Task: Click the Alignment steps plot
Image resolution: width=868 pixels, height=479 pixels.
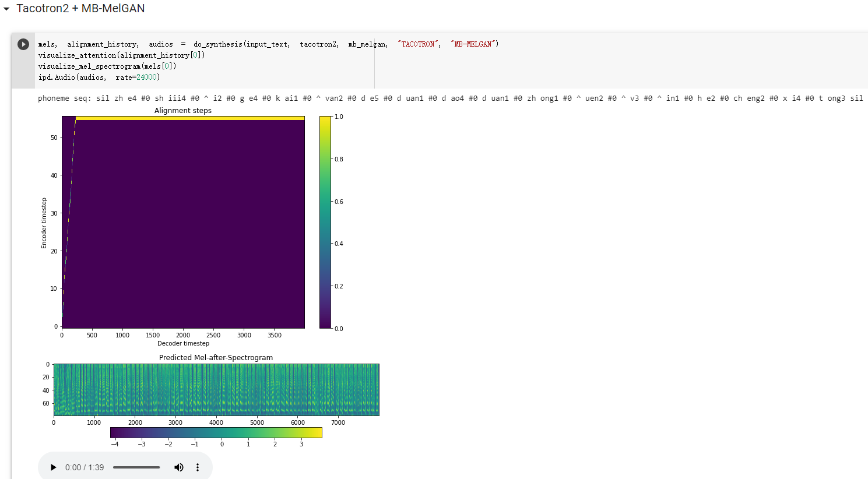Action: click(x=182, y=221)
